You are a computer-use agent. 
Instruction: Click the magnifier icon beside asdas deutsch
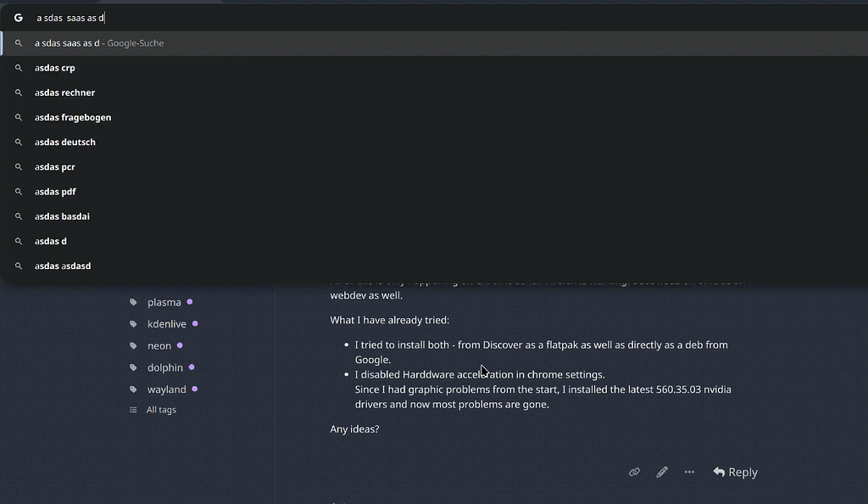(19, 142)
